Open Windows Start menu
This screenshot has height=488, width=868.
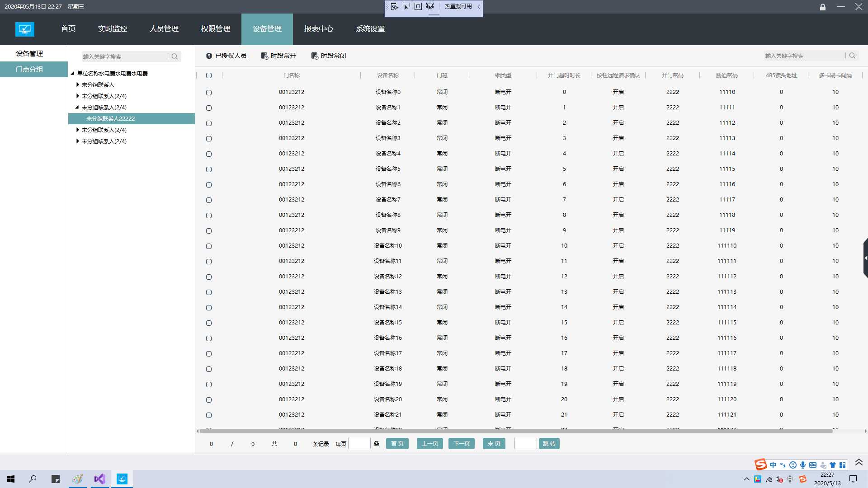click(11, 479)
